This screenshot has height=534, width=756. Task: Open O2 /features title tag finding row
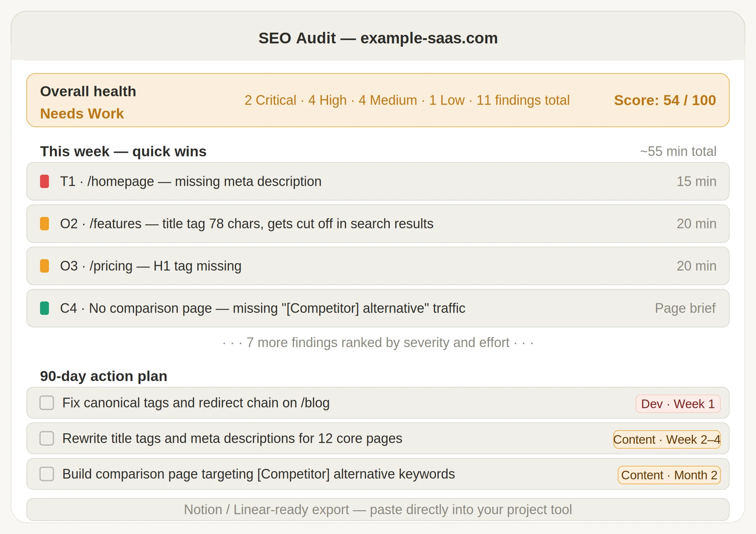[x=378, y=224]
